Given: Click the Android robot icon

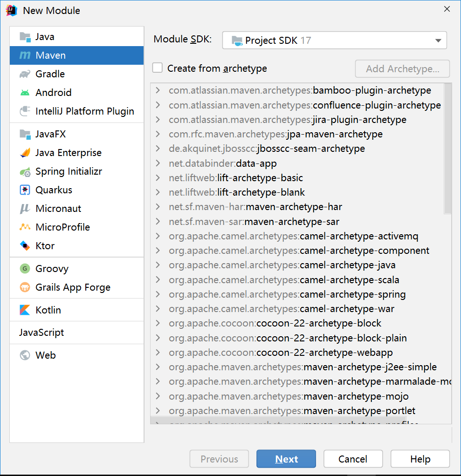Looking at the screenshot, I should point(25,93).
